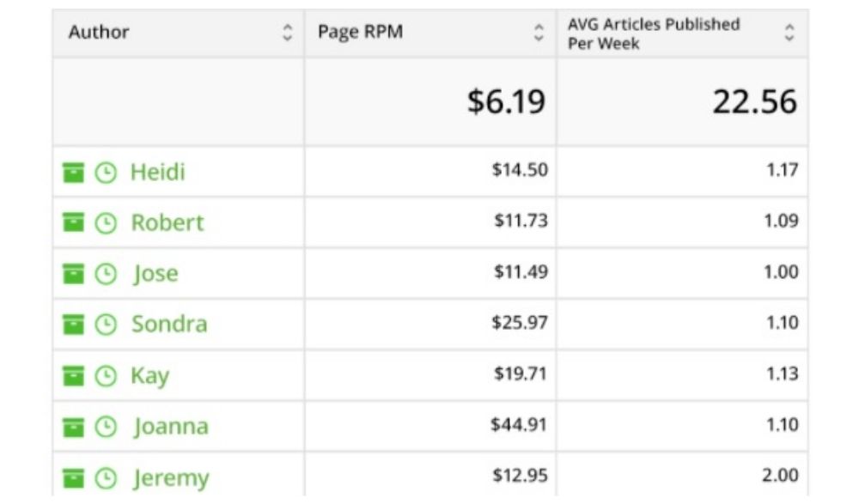Click the clock icon in Kay's row
The width and height of the screenshot is (859, 504).
click(x=105, y=375)
